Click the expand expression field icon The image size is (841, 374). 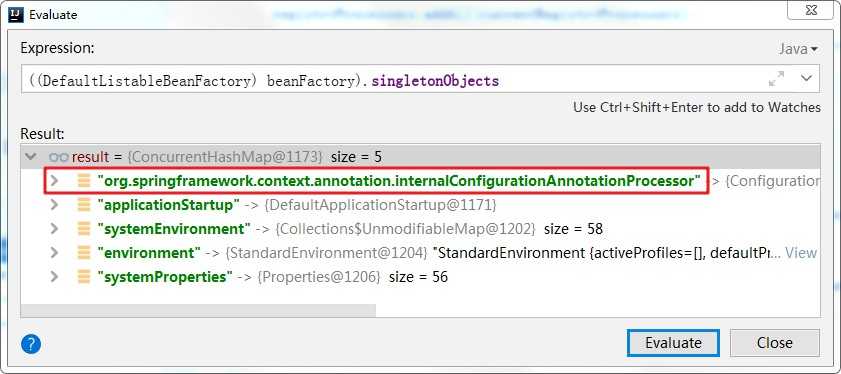776,79
